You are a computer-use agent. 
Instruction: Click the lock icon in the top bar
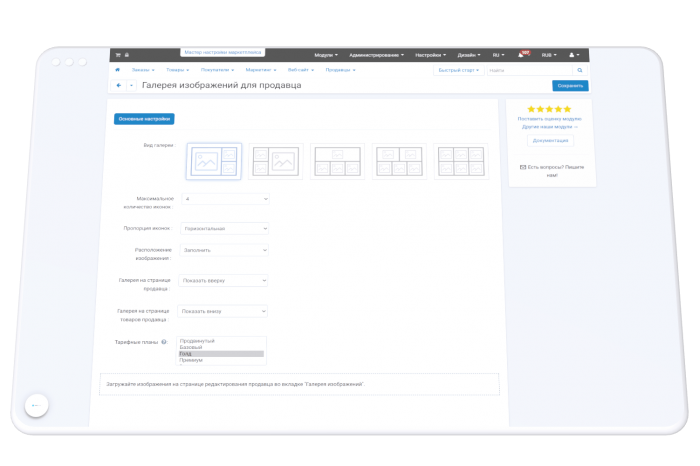coord(127,55)
